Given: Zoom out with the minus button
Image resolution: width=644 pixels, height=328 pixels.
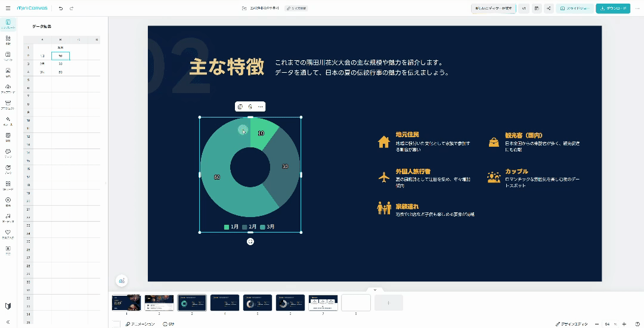Looking at the screenshot, I should (x=597, y=324).
